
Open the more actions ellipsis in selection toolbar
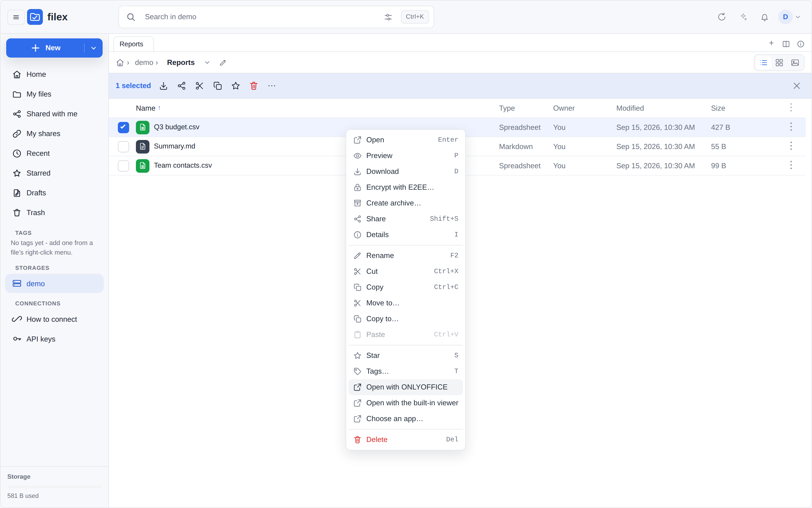coord(272,86)
